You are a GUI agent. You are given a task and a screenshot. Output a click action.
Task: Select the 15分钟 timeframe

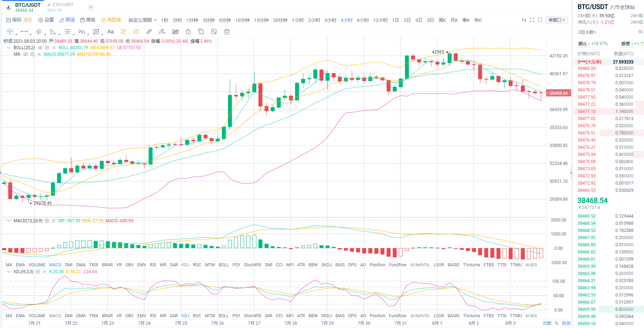click(261, 20)
